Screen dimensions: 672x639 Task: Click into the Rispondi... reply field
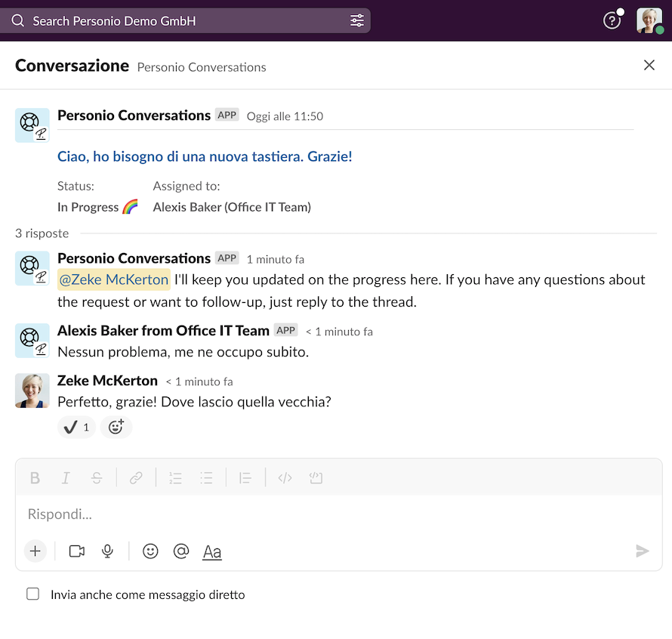point(338,514)
